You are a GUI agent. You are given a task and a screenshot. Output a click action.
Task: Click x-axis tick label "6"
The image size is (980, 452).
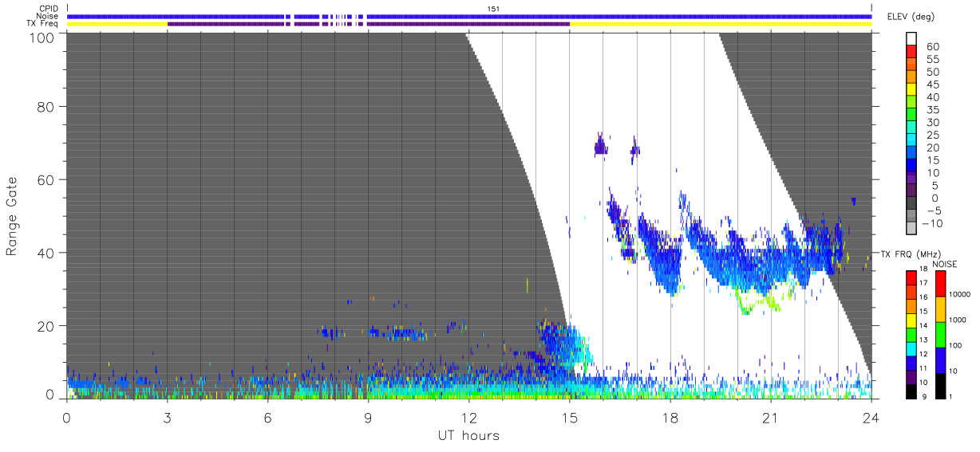(x=267, y=417)
